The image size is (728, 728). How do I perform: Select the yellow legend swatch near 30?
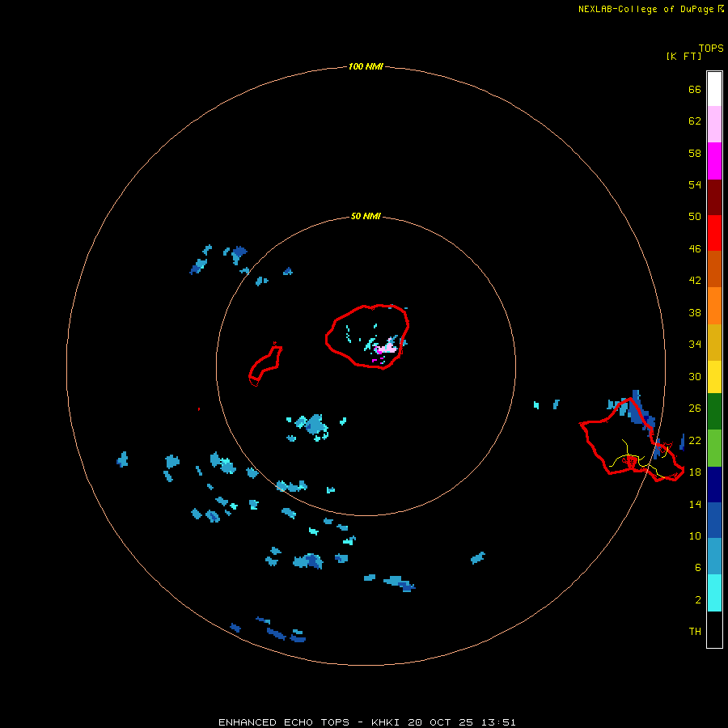[x=714, y=377]
